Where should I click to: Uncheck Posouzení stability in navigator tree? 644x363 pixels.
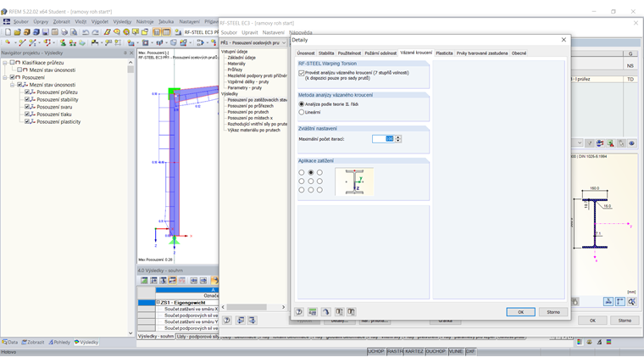27,99
